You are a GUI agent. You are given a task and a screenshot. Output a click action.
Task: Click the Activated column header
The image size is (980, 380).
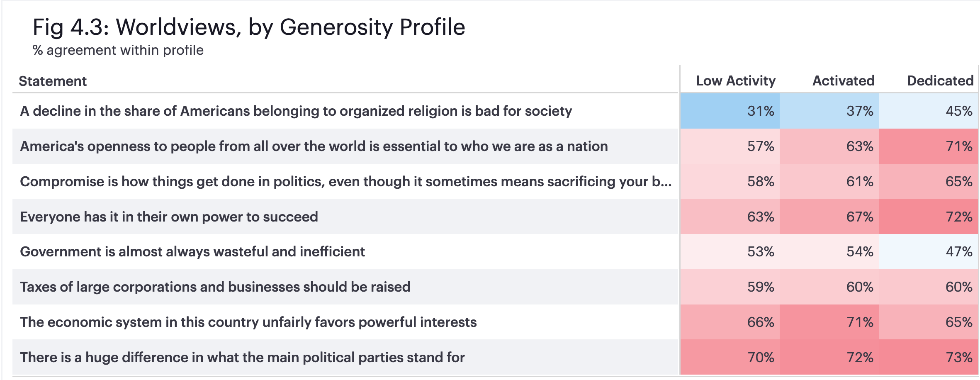point(843,80)
